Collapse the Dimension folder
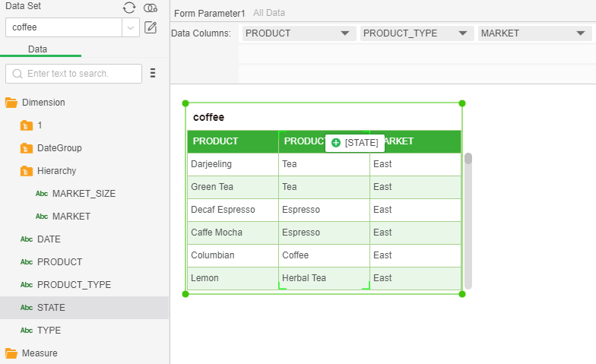Screen dimensions: 596x364 11,103
